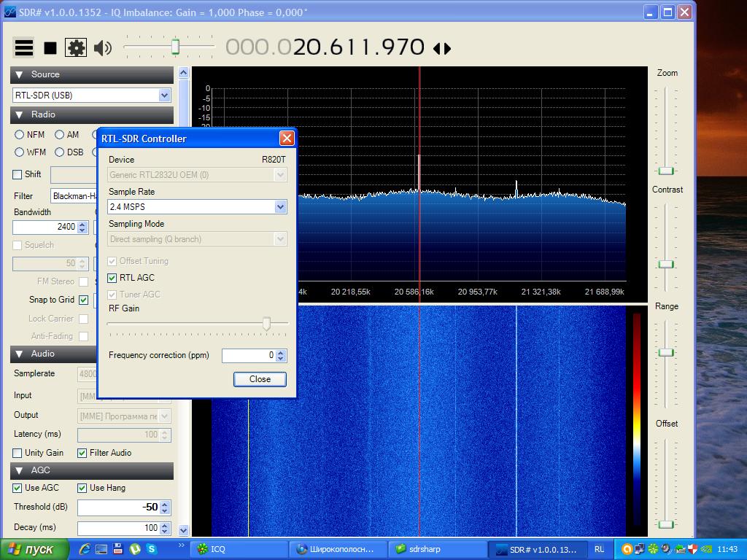Click the Range slider handle

click(x=665, y=353)
